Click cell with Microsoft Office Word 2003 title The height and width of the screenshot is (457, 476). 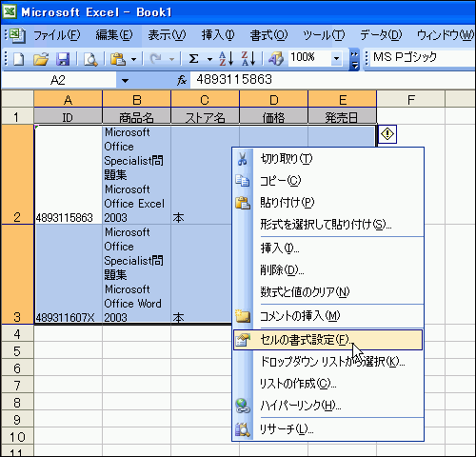pos(136,274)
